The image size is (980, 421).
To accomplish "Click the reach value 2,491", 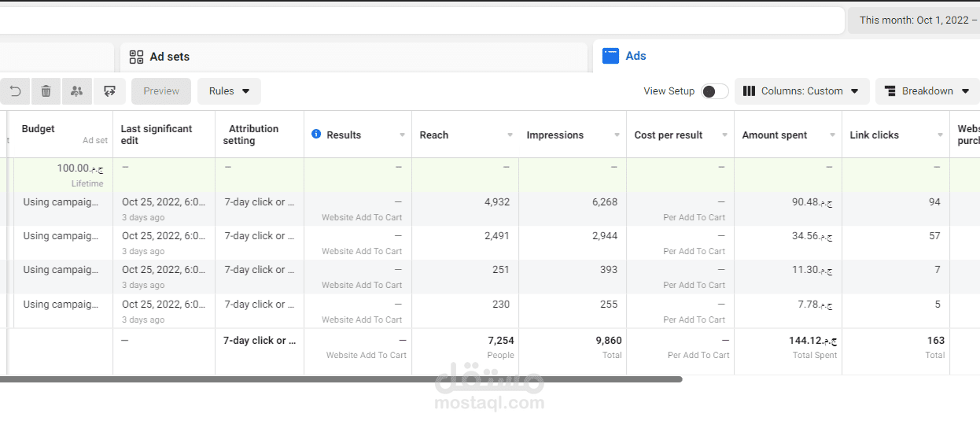I will click(x=497, y=236).
